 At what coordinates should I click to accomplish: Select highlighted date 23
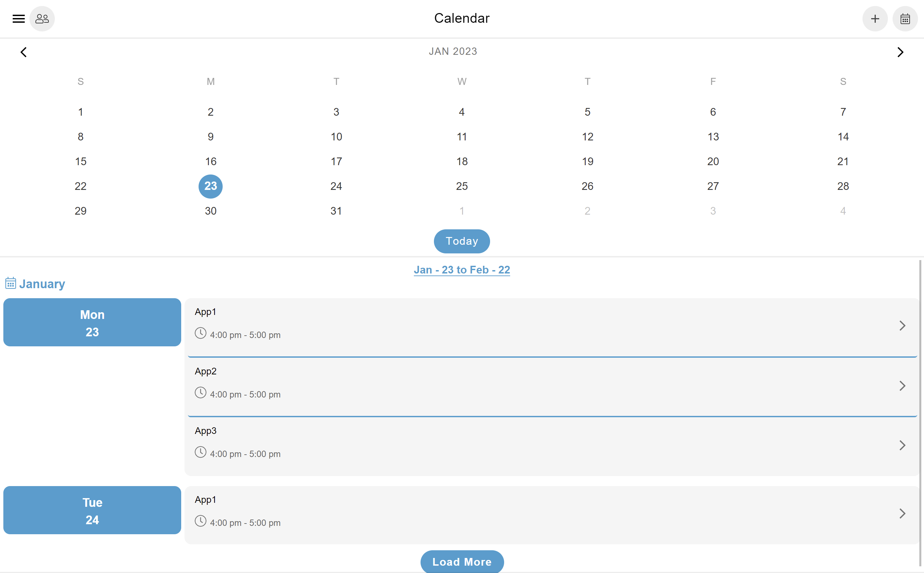(x=211, y=186)
